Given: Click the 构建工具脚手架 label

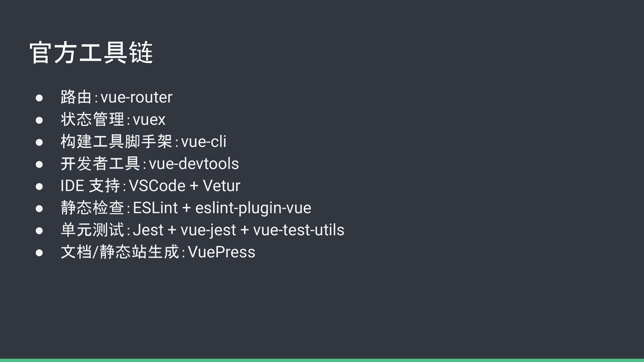Looking at the screenshot, I should point(117,141).
